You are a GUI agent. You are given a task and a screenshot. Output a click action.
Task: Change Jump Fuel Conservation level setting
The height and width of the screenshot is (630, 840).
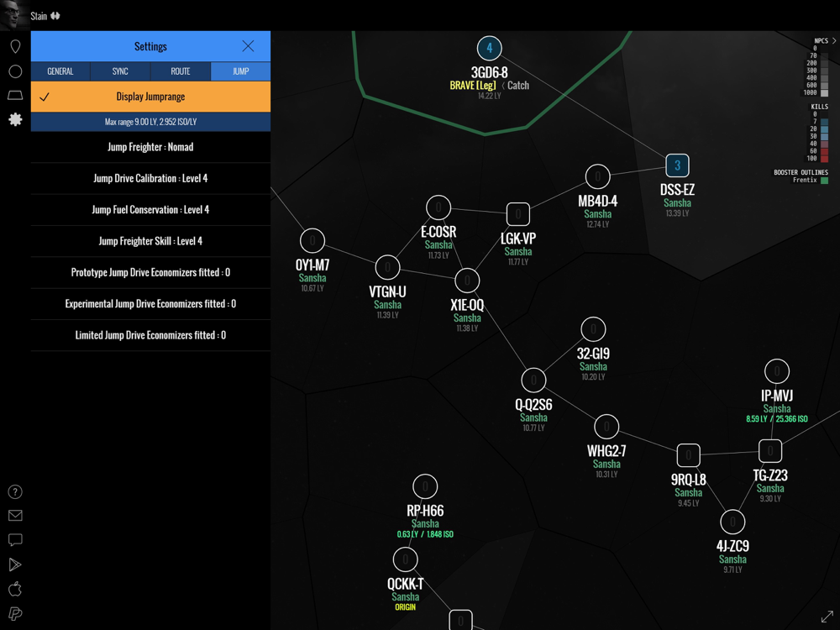coord(150,210)
